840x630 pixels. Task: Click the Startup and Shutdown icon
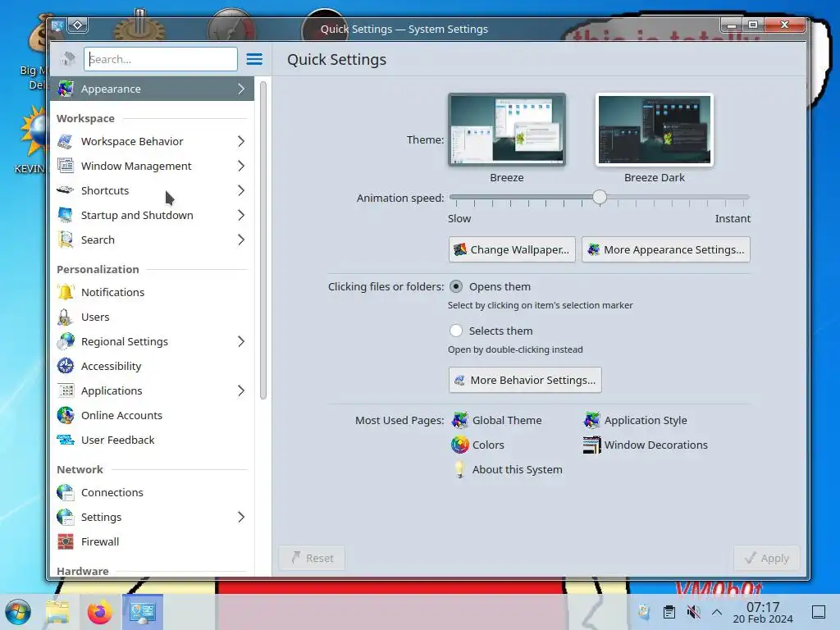[x=66, y=216]
